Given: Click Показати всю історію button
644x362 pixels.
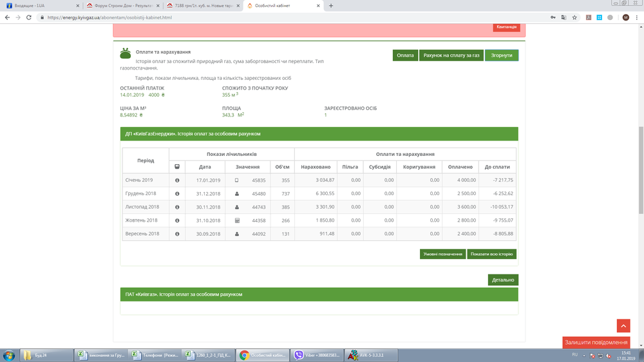Looking at the screenshot, I should [x=491, y=254].
